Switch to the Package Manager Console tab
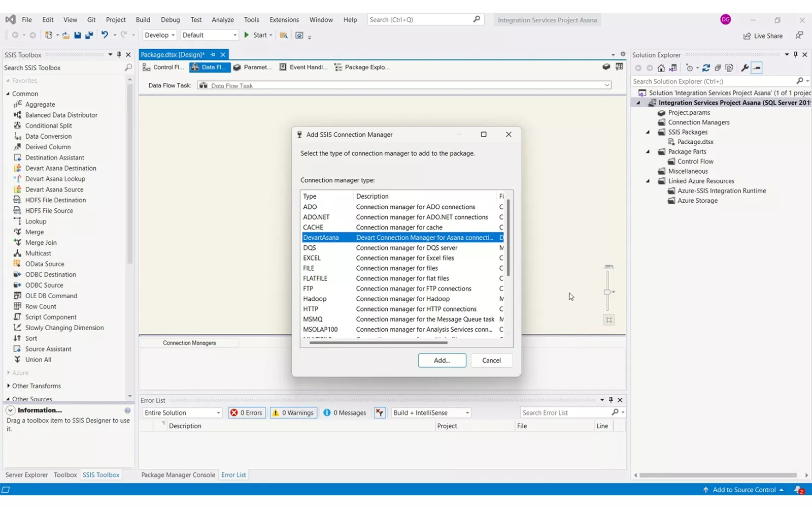This screenshot has width=812, height=508. coord(178,475)
